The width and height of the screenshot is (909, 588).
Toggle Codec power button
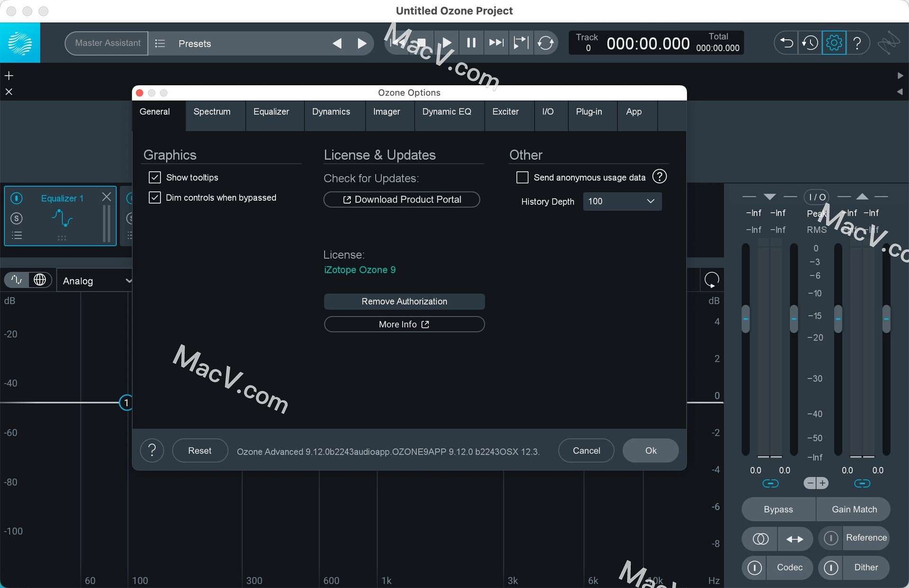click(x=754, y=567)
